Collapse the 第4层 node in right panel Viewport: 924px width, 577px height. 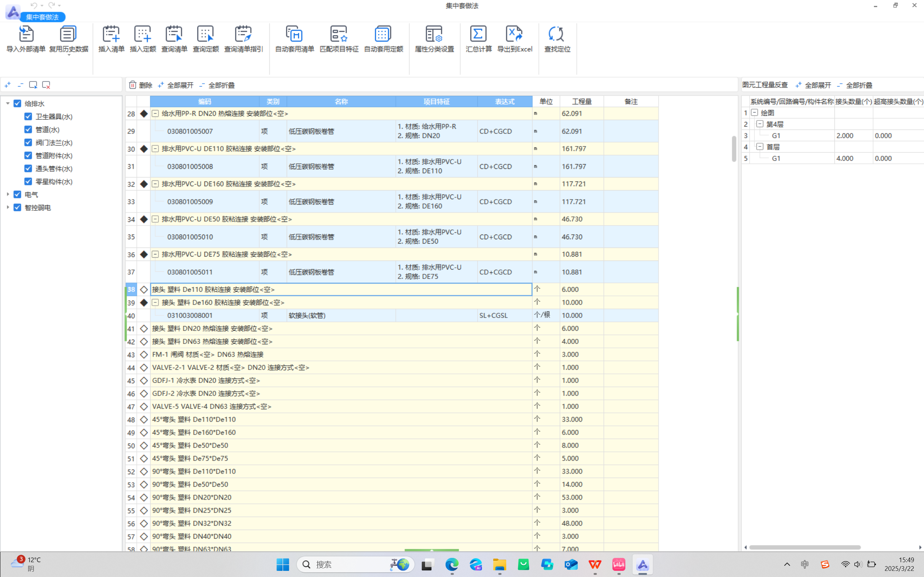pos(760,124)
